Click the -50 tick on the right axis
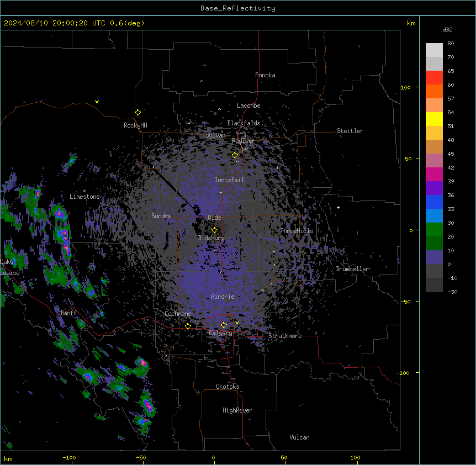Image resolution: width=476 pixels, height=465 pixels. pos(405,302)
